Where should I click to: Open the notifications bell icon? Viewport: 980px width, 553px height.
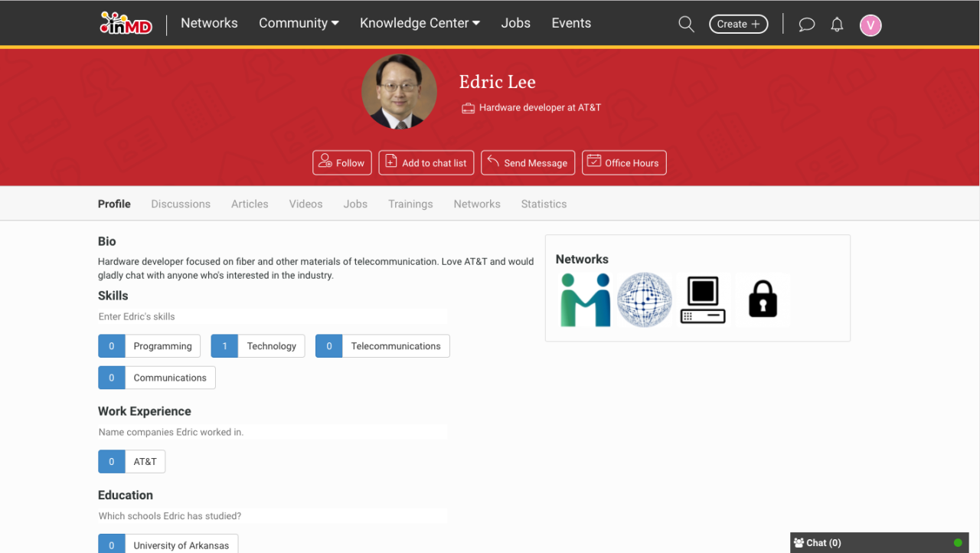click(x=837, y=25)
